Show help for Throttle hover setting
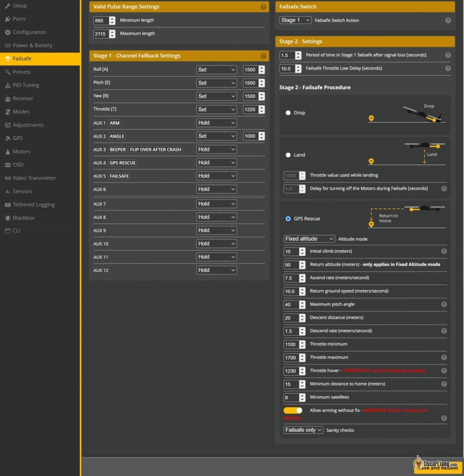The width and height of the screenshot is (464, 476). (444, 370)
